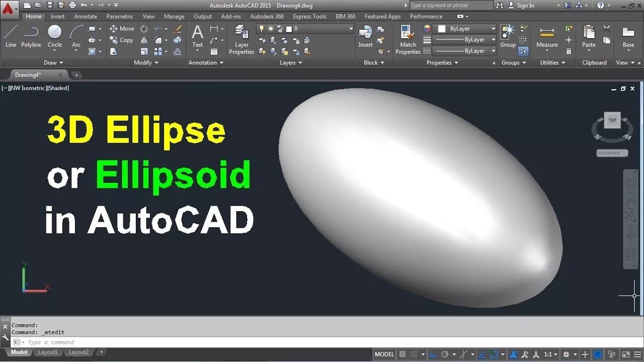The image size is (644, 362).
Task: Click the Insert block icon
Action: 365,36
